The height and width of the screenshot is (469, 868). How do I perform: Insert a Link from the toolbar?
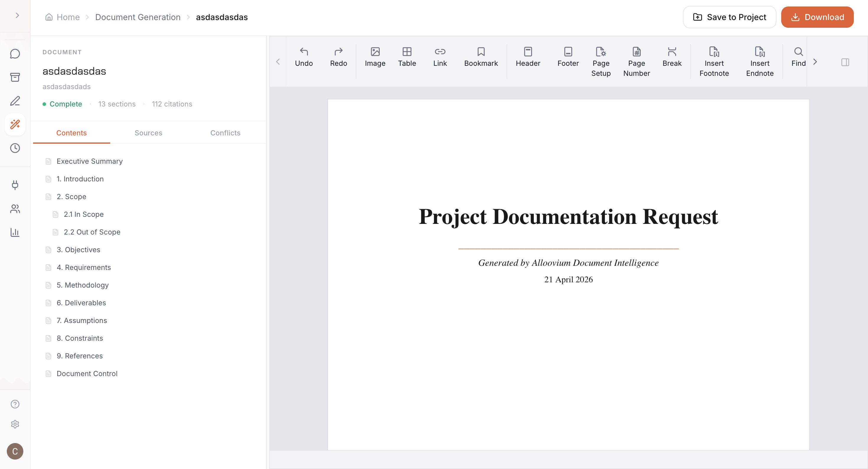coord(440,57)
